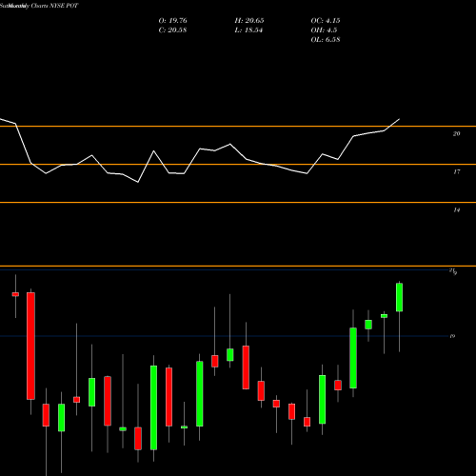Image resolution: width=476 pixels, height=476 pixels.
Task: Click the 17 label on the upper axis
Action: [x=456, y=172]
